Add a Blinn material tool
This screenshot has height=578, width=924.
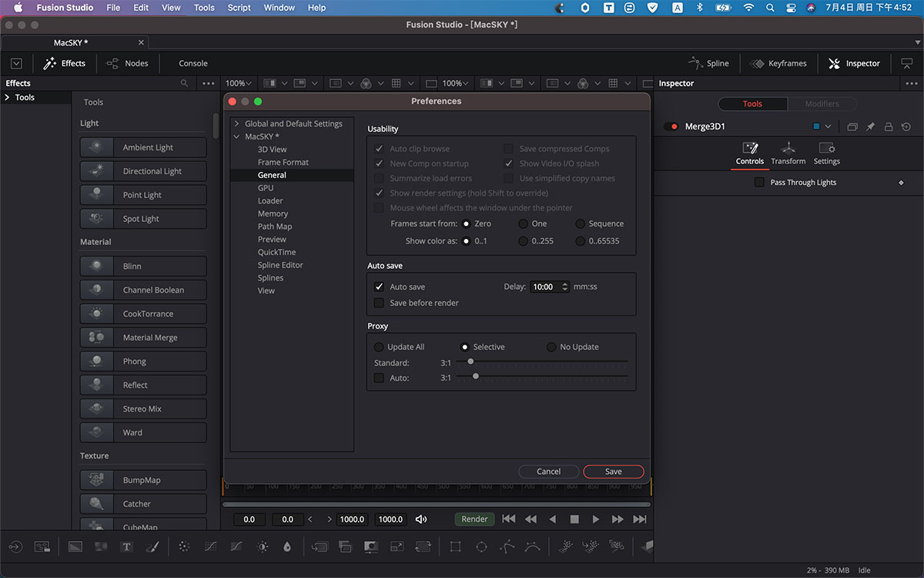point(143,266)
